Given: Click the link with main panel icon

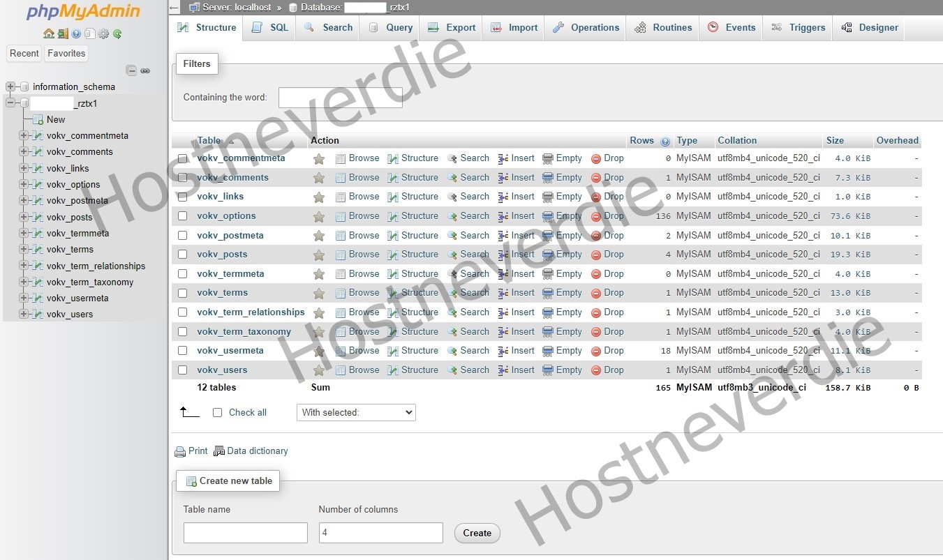Looking at the screenshot, I should (145, 70).
